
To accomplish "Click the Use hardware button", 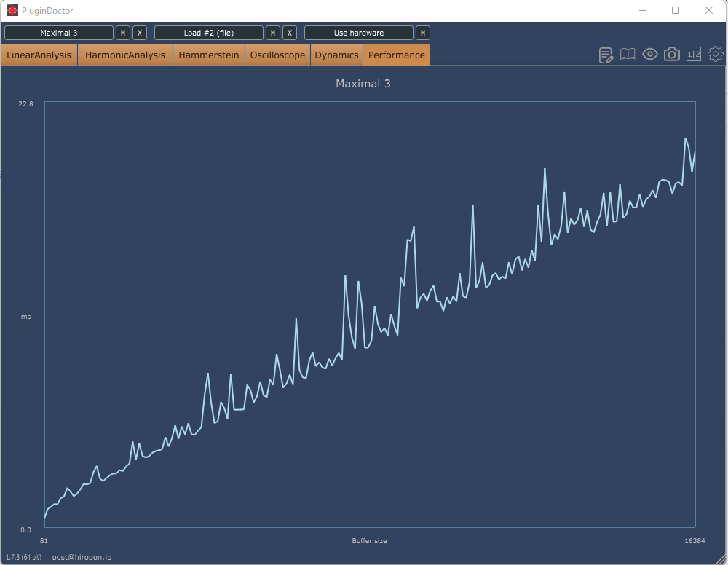I will [x=359, y=33].
